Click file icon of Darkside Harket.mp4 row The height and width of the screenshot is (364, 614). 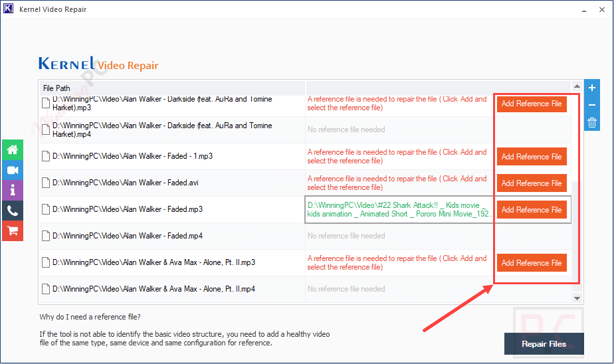pos(46,130)
